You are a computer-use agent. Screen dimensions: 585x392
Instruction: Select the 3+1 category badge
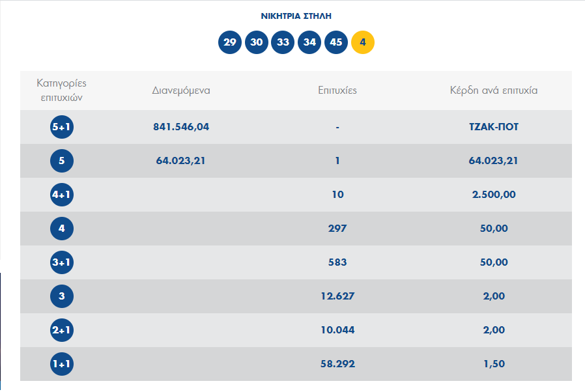(x=61, y=262)
